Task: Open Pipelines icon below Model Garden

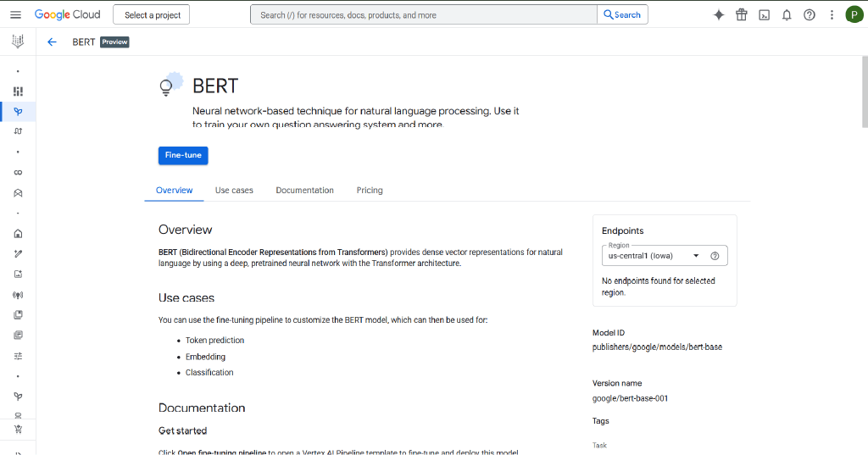Action: pyautogui.click(x=18, y=131)
